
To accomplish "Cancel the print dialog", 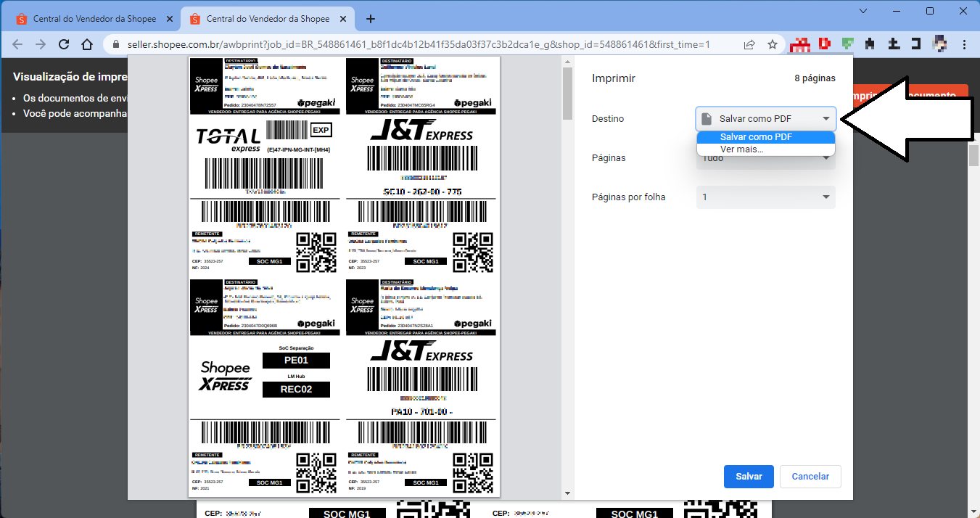I will [810, 477].
